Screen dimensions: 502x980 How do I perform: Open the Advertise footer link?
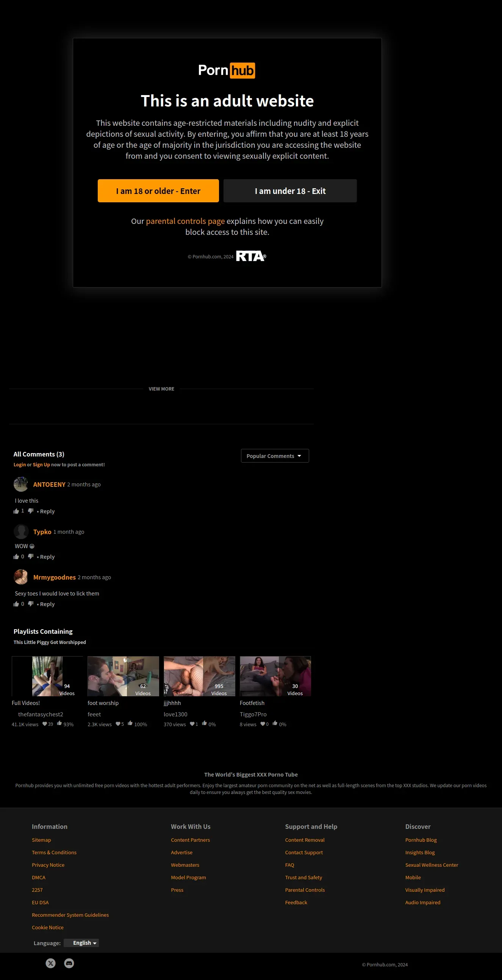(x=181, y=852)
